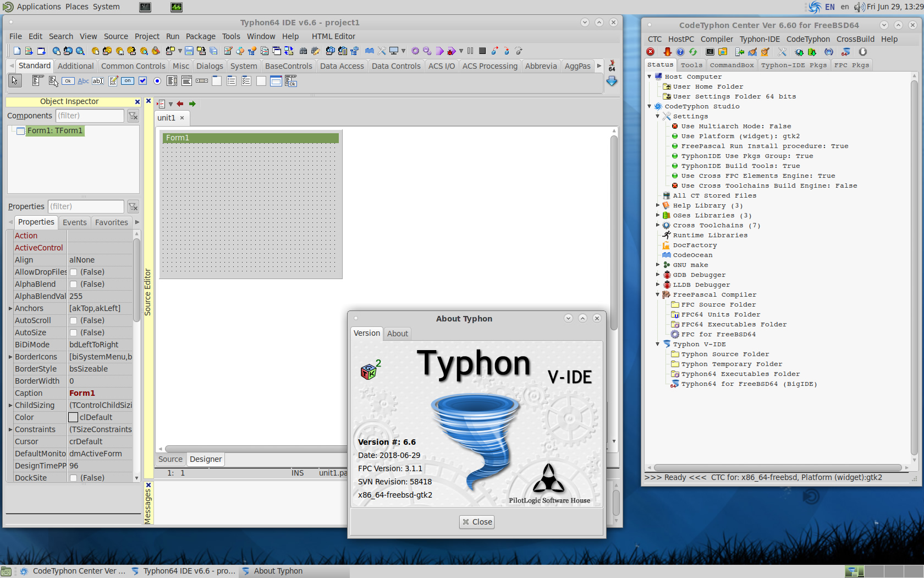Click the volume speaker icon in system tray
Screen dimensions: 924x578
click(x=859, y=7)
